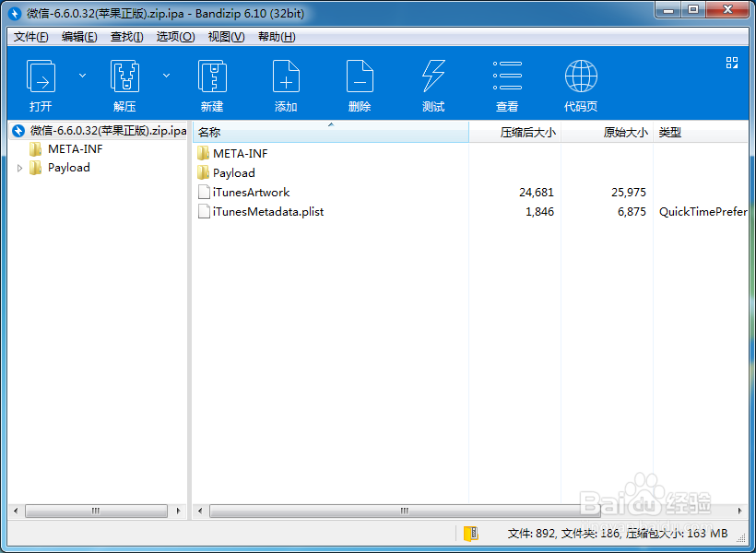Close the Bandizip window

click(x=727, y=9)
